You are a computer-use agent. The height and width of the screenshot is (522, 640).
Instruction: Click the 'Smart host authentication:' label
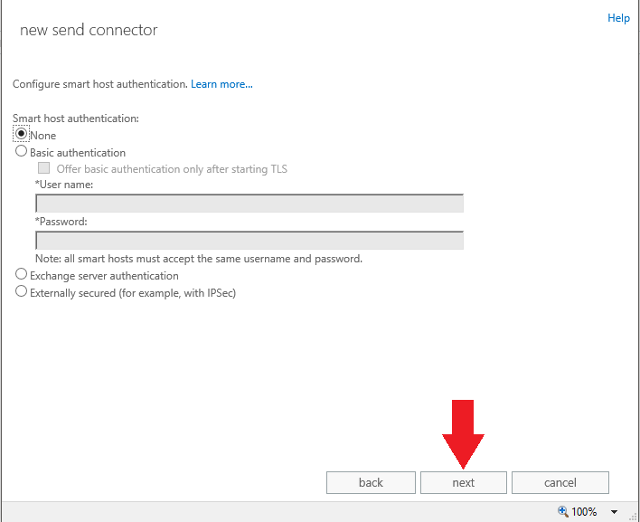coord(76,118)
